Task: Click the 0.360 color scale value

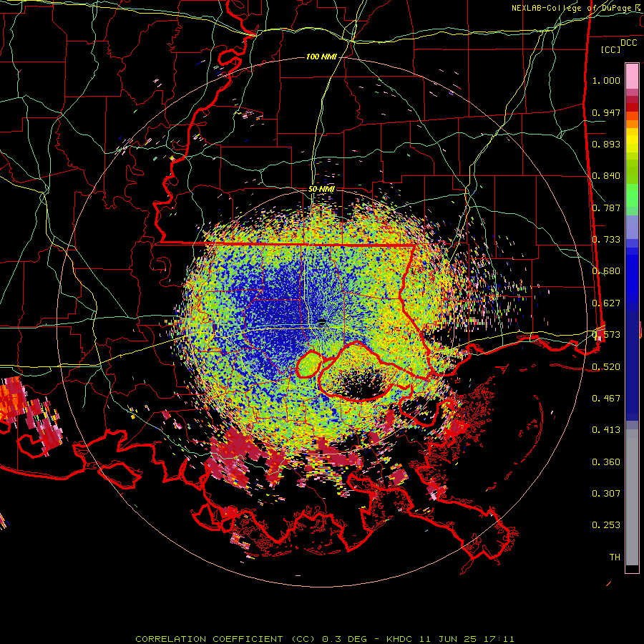Action: (606, 462)
